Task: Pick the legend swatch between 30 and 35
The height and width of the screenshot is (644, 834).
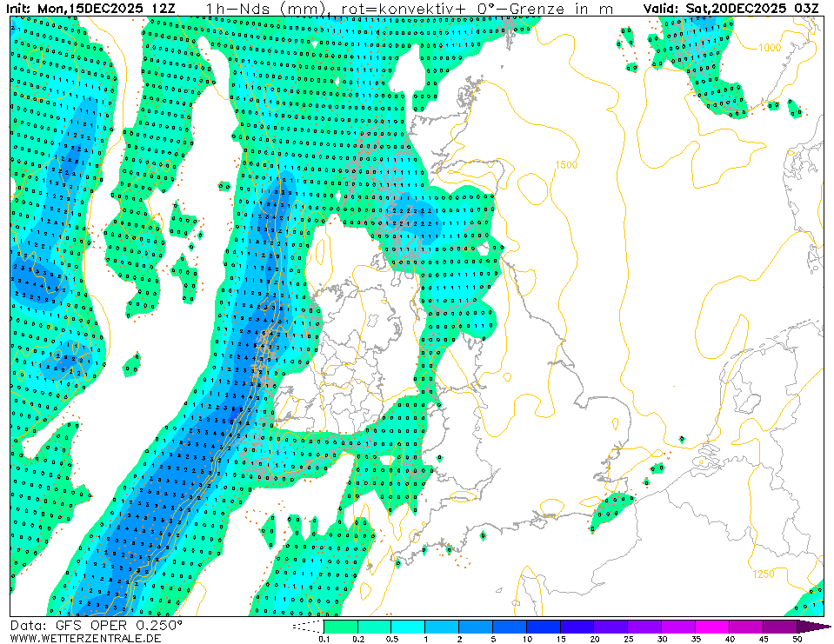Action: [x=679, y=626]
